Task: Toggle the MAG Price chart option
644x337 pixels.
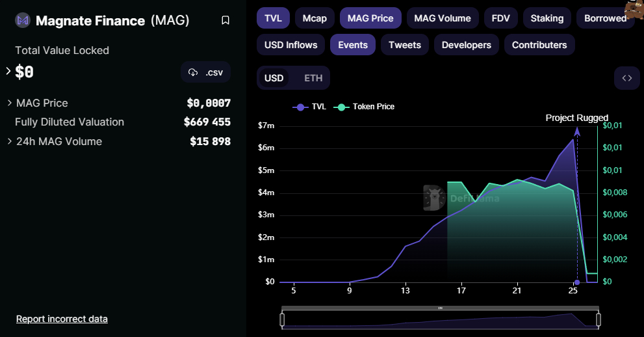Action: (370, 18)
